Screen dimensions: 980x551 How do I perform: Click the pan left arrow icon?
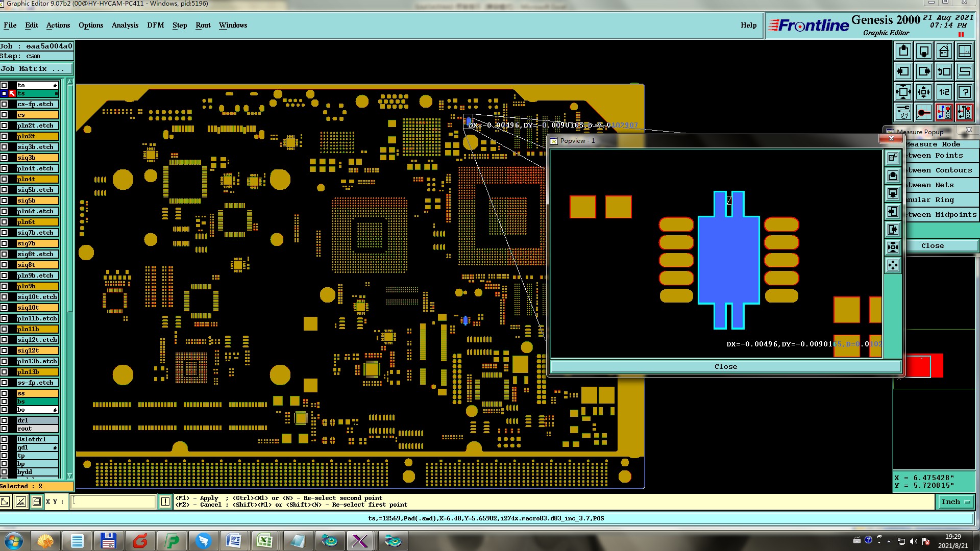click(x=903, y=72)
